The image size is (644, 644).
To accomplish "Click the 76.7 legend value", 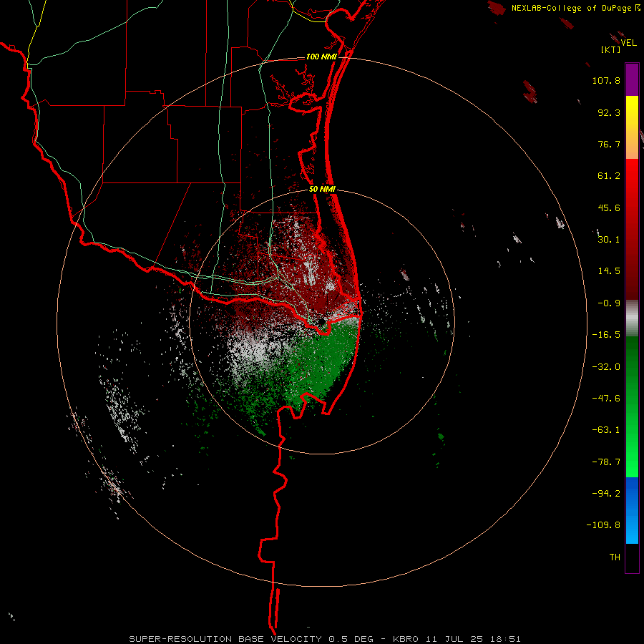I will (x=609, y=144).
